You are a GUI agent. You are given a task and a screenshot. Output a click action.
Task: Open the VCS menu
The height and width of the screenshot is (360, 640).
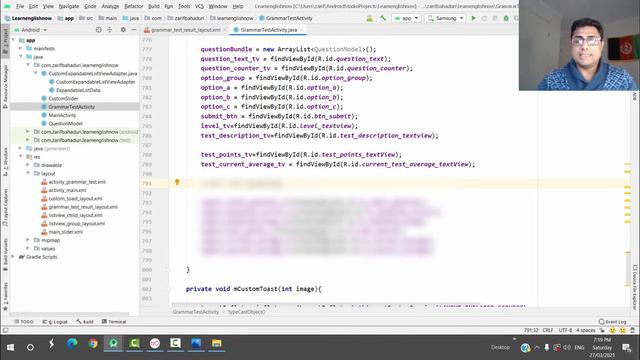pyautogui.click(x=199, y=7)
